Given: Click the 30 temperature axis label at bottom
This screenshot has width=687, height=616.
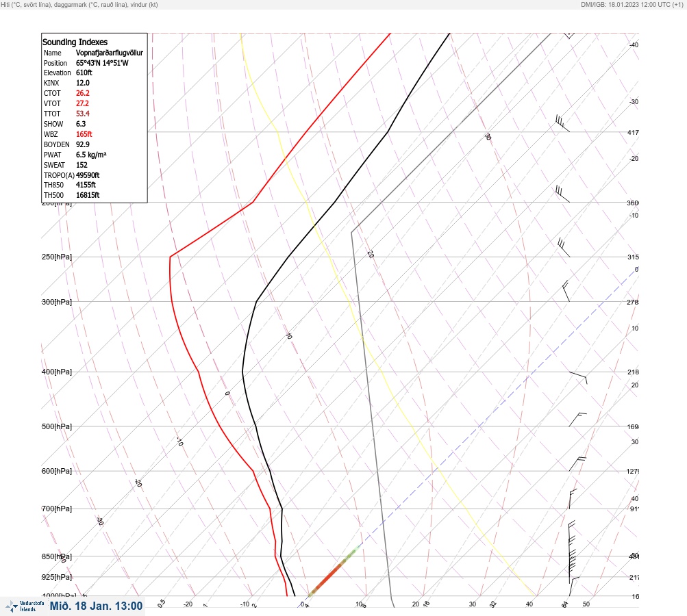Looking at the screenshot, I should click(x=473, y=604).
